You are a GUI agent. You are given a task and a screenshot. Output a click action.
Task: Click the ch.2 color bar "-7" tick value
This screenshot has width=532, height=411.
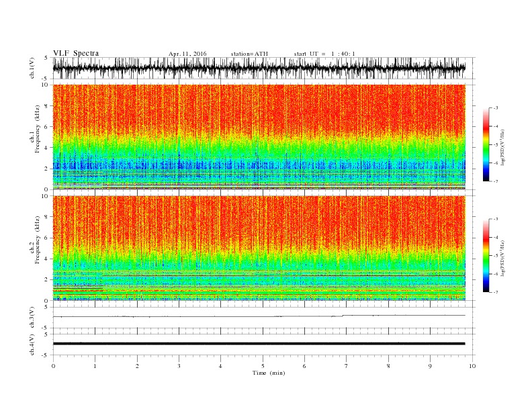click(x=496, y=292)
